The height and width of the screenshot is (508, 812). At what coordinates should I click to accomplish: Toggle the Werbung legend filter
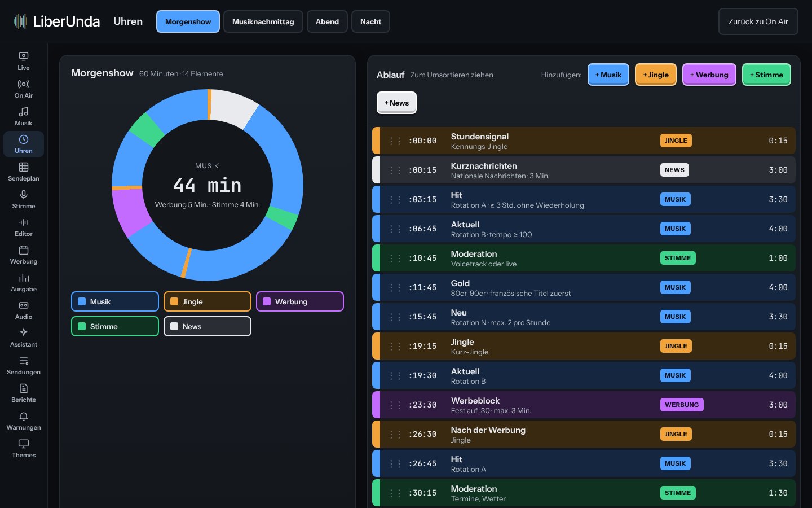pyautogui.click(x=300, y=301)
